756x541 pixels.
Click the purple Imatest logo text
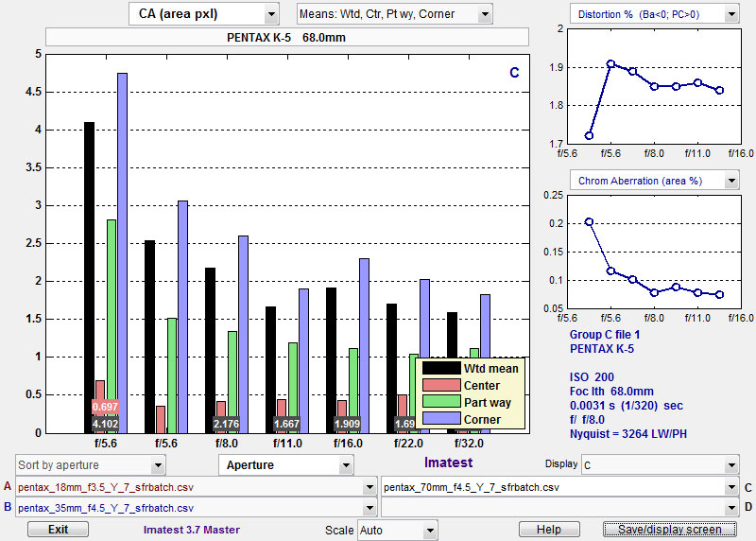448,462
